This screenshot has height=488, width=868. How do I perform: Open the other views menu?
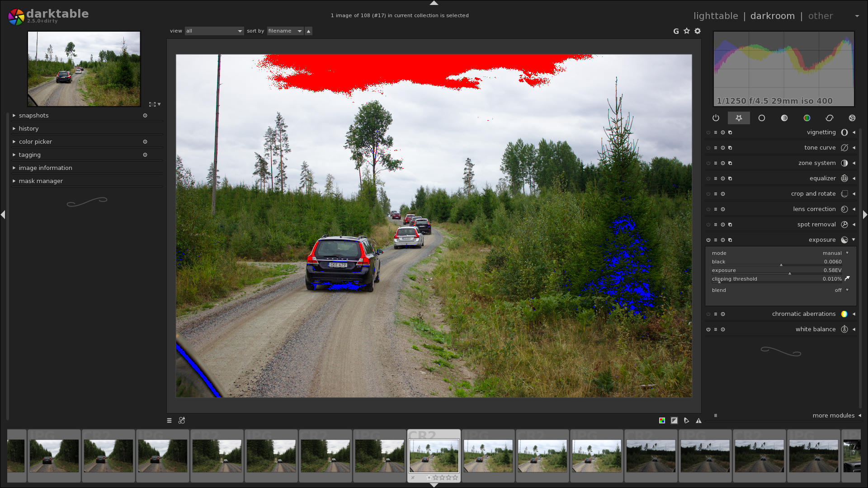point(820,16)
